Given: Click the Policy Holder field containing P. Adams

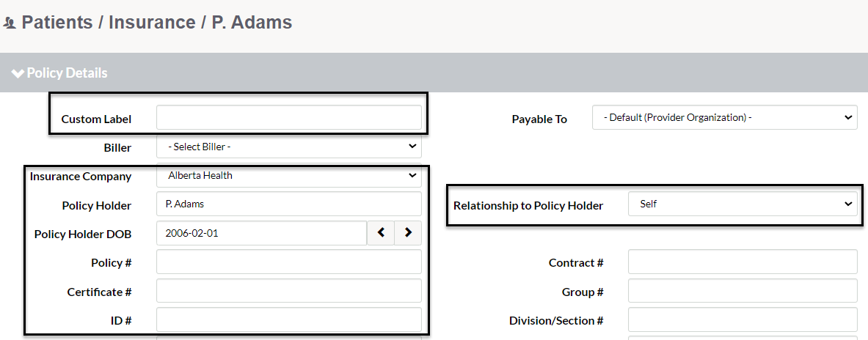Looking at the screenshot, I should pyautogui.click(x=289, y=204).
